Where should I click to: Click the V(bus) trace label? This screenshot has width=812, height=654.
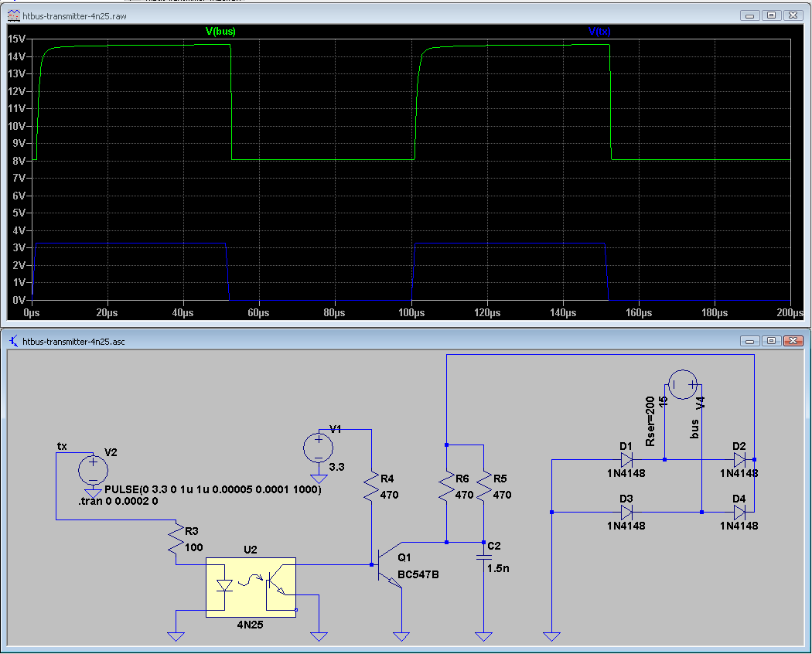pos(220,32)
